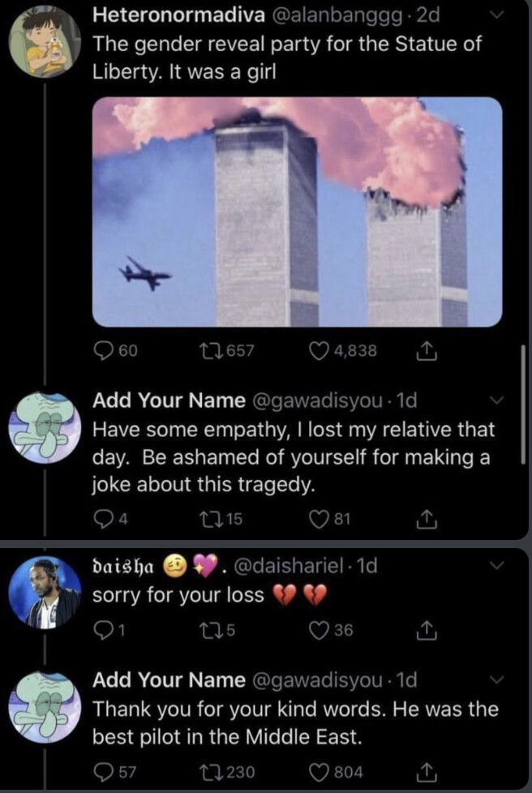Screen dimensions: 532x793
Task: Open the chevron menu on the 'Have some empathy' tweet
Action: pos(499,401)
